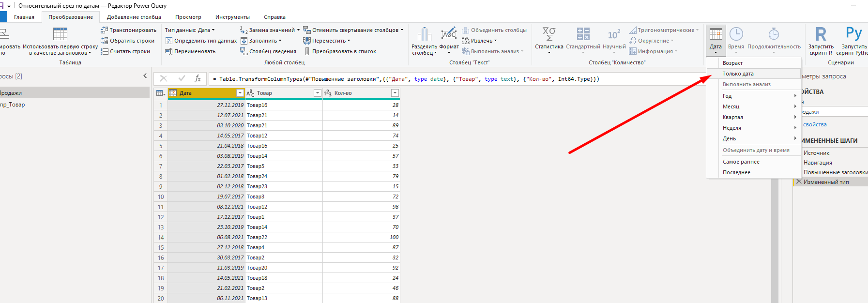Select Возраст menu item
The width and height of the screenshot is (868, 303).
[754, 63]
